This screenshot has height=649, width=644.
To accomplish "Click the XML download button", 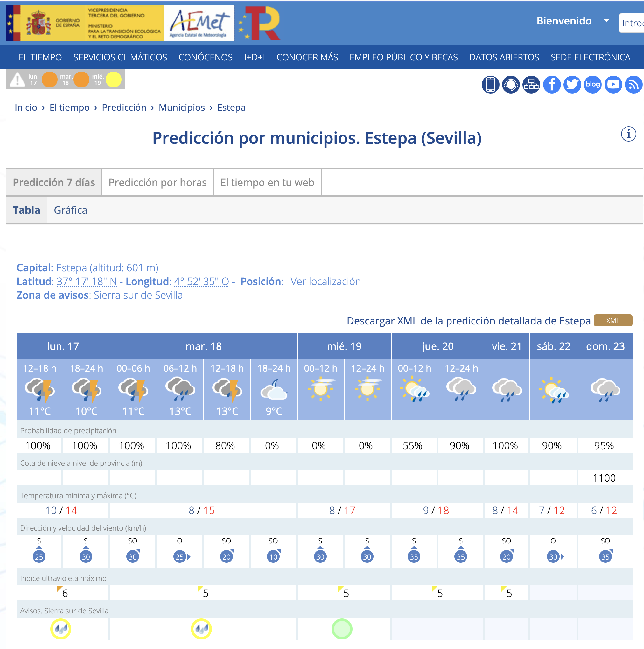I will tap(612, 320).
